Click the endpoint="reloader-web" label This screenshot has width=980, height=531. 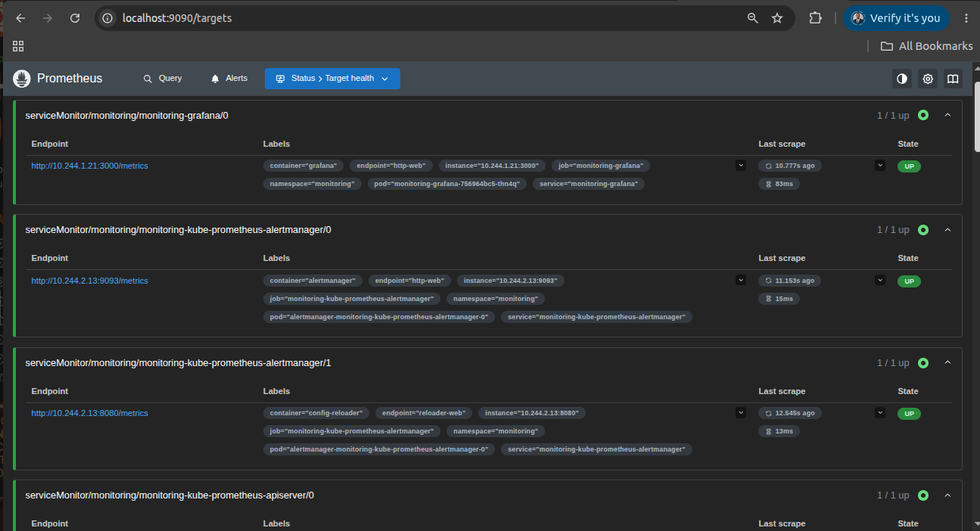pyautogui.click(x=424, y=413)
